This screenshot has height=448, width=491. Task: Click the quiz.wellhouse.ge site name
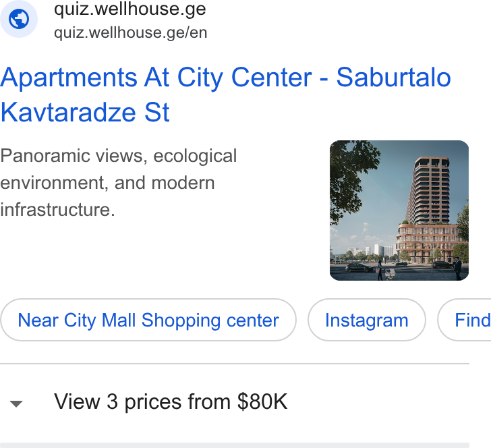click(x=130, y=9)
